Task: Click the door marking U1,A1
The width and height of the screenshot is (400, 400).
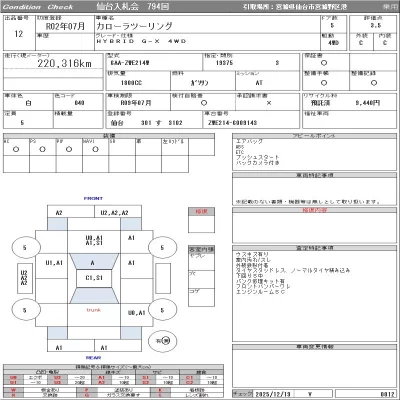Action: [x=54, y=263]
